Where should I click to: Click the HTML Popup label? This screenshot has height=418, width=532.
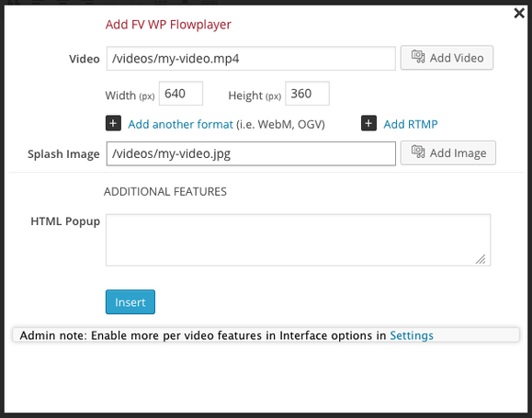click(65, 221)
